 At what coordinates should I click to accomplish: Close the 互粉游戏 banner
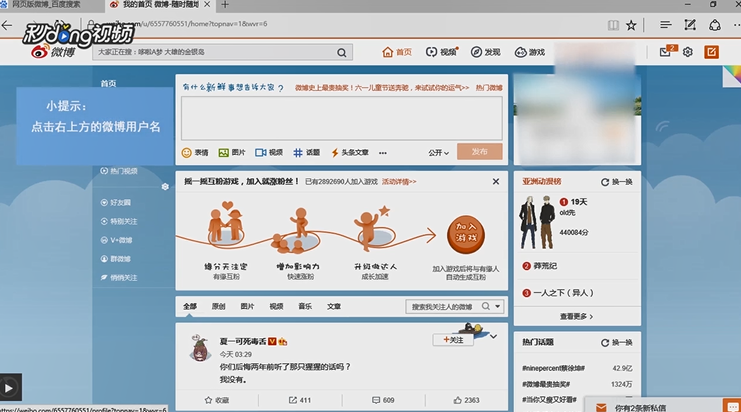(x=496, y=181)
